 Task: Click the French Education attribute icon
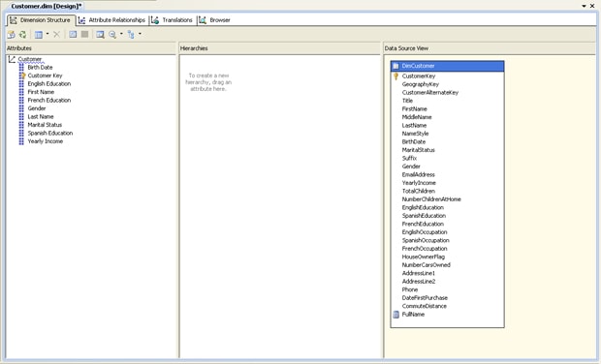21,101
